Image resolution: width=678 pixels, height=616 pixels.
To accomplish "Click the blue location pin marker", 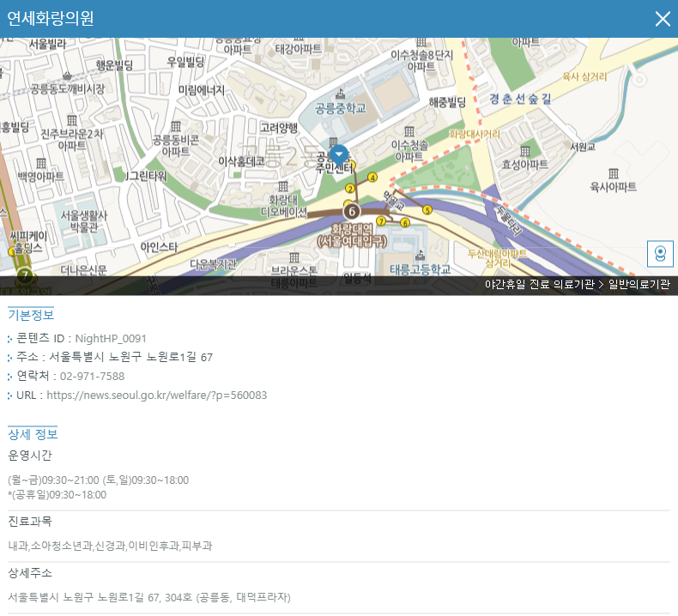I will pyautogui.click(x=339, y=155).
